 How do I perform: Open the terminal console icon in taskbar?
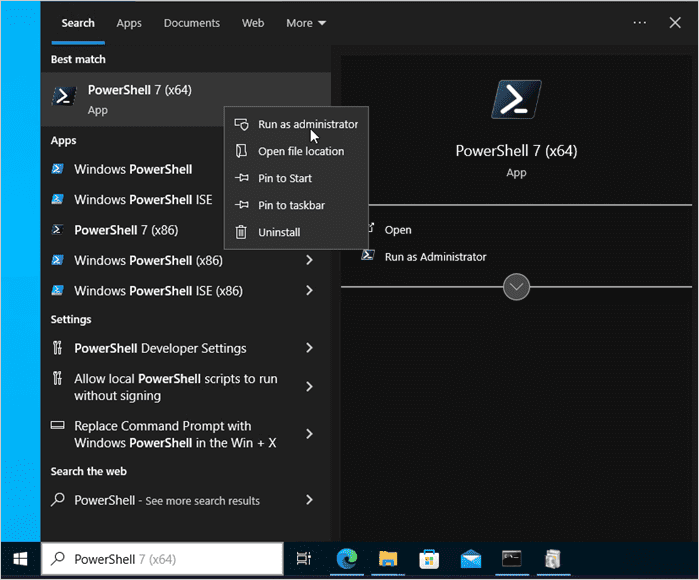point(512,559)
